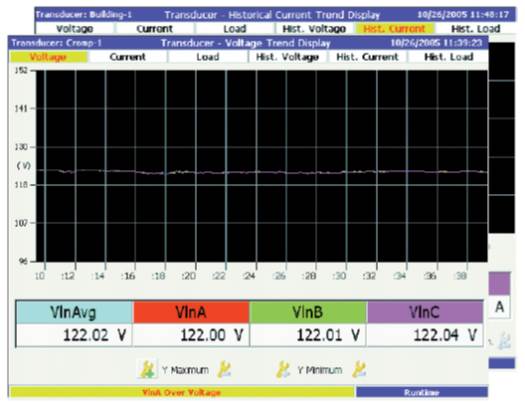Click the Building-1 window title bar
525x402 pixels.
pos(275,15)
